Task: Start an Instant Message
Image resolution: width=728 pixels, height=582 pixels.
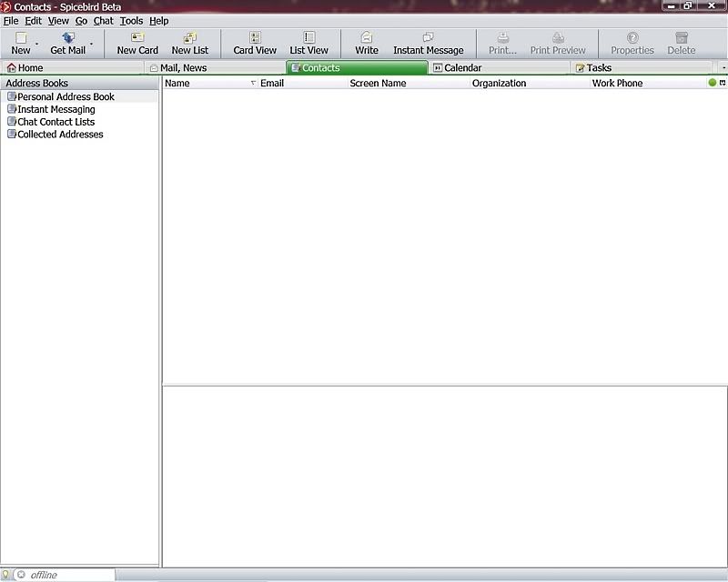Action: tap(428, 44)
